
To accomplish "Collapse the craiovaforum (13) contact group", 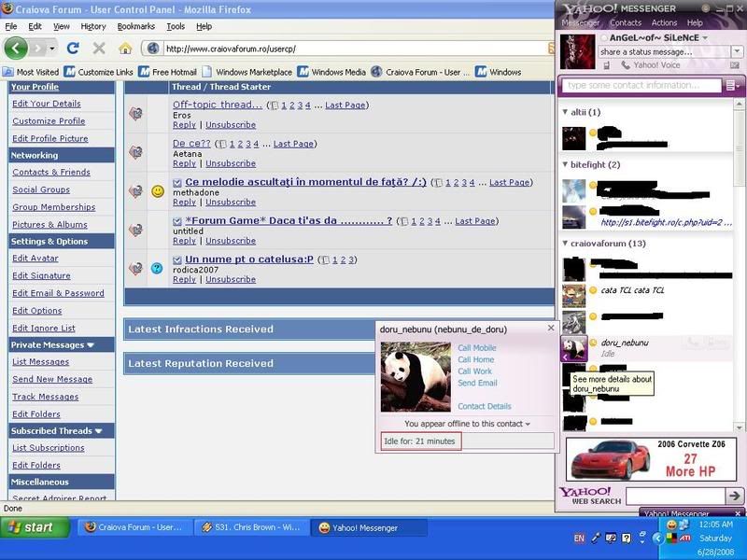I will [565, 244].
